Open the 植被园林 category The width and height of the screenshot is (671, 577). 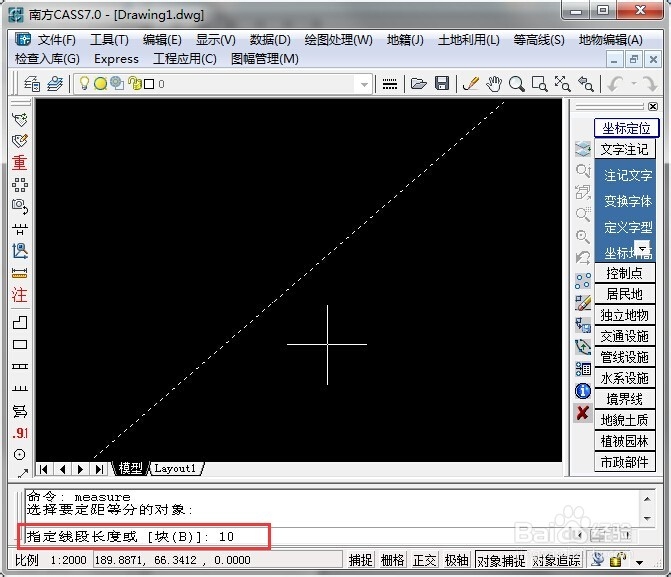tap(624, 441)
